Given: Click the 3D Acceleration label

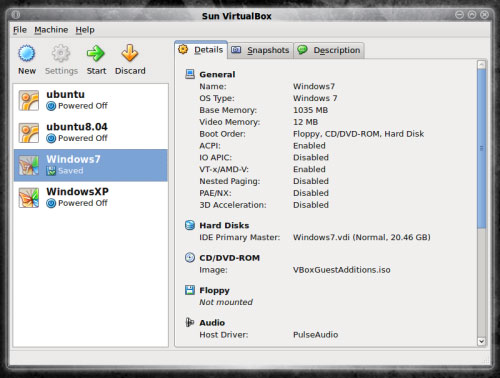Looking at the screenshot, I should [233, 205].
